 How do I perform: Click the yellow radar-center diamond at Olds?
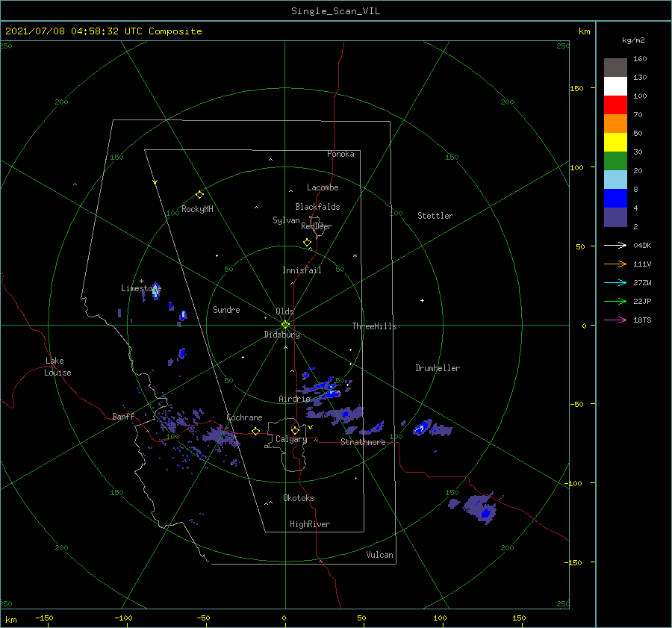tap(285, 325)
